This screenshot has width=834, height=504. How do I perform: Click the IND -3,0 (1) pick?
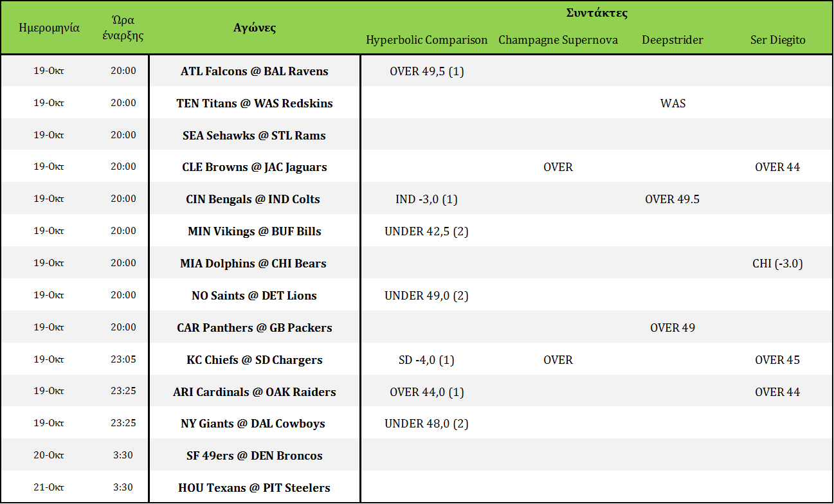click(427, 199)
